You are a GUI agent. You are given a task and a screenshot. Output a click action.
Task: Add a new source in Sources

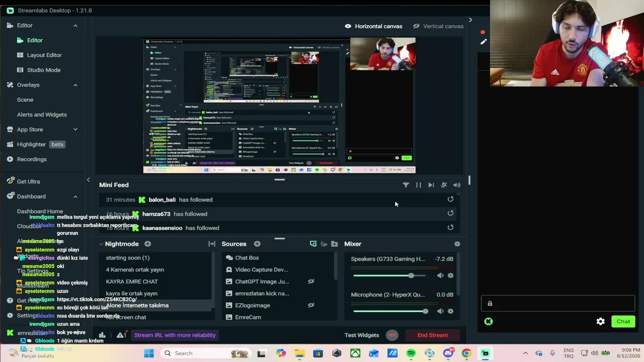[257, 244]
